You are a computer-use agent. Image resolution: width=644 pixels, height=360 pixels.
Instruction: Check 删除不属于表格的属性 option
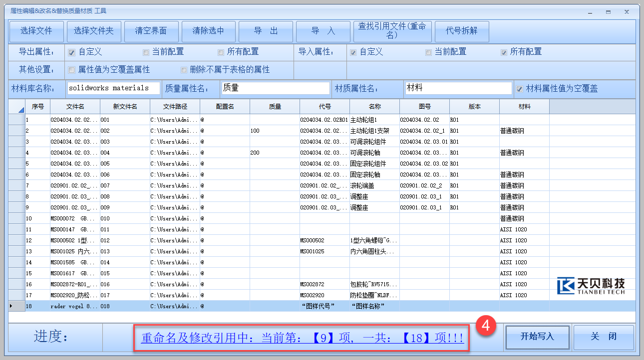point(184,70)
